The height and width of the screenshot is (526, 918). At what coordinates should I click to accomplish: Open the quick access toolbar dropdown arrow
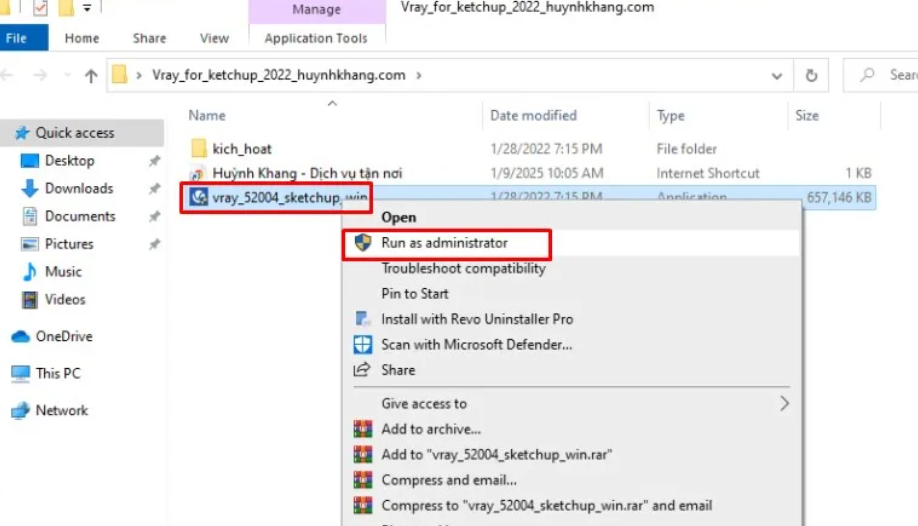pos(88,9)
